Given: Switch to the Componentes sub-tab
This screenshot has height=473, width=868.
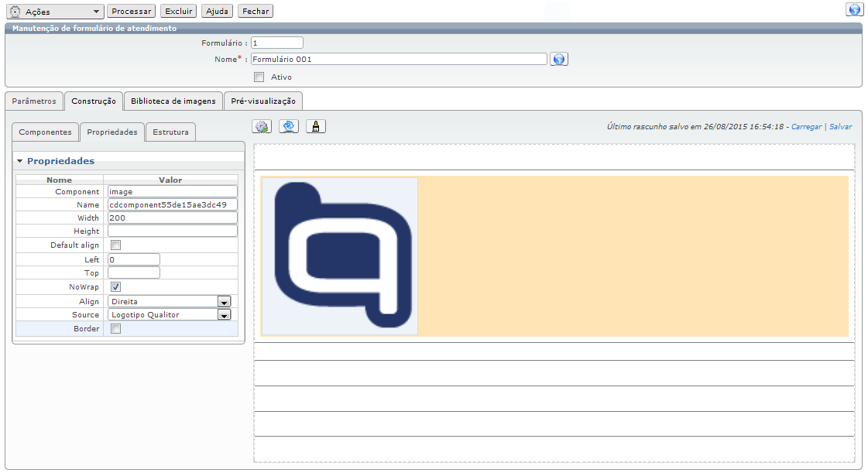Looking at the screenshot, I should tap(46, 132).
